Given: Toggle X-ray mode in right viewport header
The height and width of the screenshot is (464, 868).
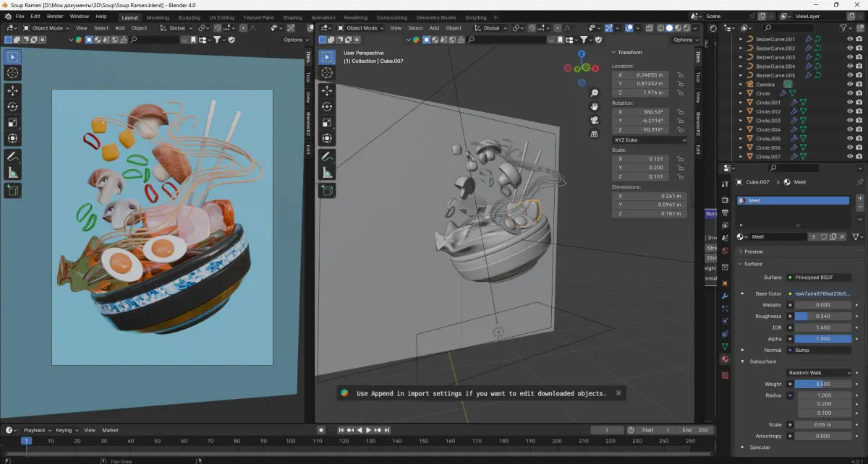Looking at the screenshot, I should (x=649, y=28).
